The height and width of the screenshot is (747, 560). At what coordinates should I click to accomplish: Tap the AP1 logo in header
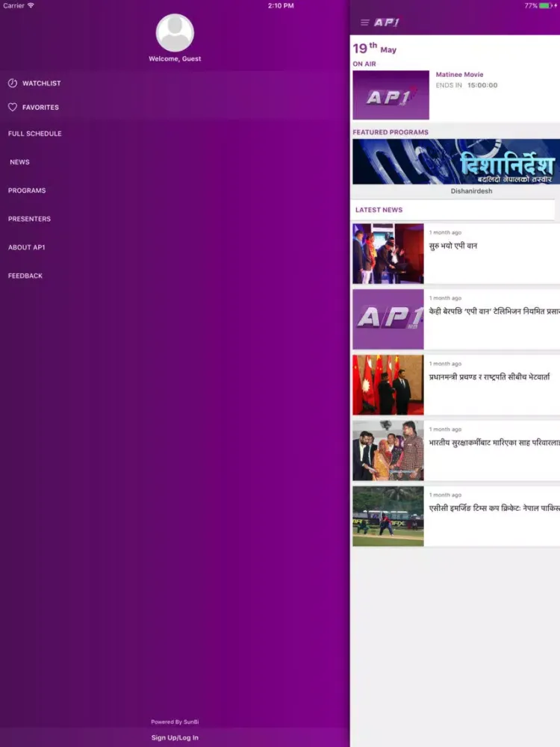(386, 22)
